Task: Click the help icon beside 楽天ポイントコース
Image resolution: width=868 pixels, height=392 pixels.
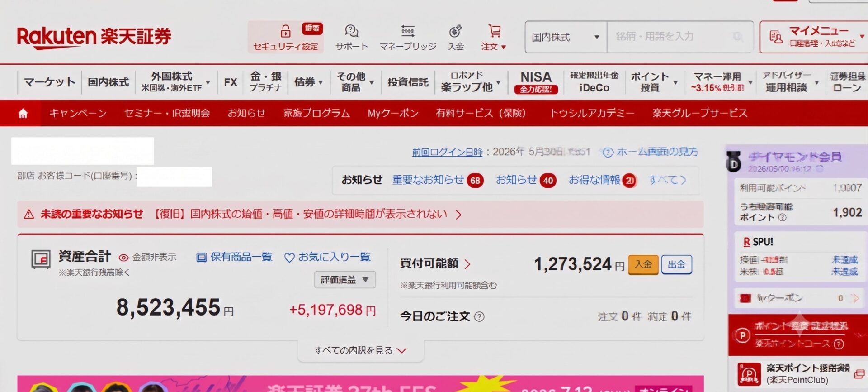Action: (x=839, y=344)
